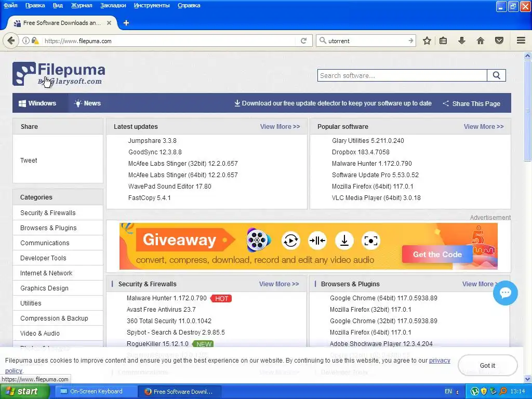Click the compress icon in the Giveaway banner
The width and height of the screenshot is (532, 399).
click(x=317, y=241)
